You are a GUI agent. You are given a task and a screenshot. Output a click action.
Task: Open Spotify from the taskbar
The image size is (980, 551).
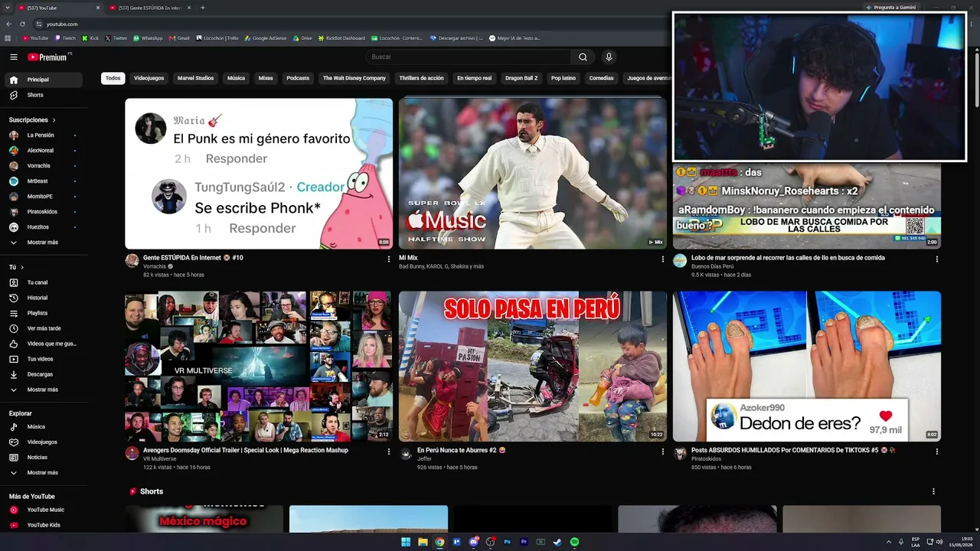coord(574,542)
